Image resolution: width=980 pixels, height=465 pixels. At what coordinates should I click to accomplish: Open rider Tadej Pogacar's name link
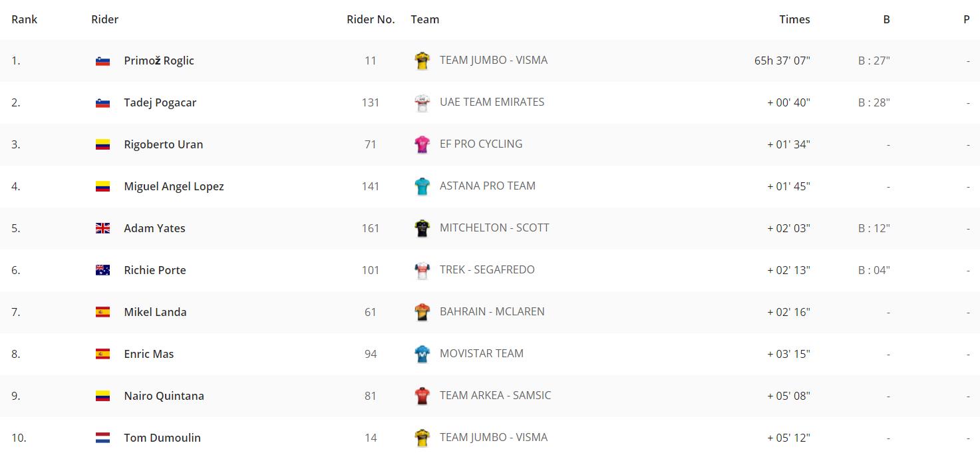pyautogui.click(x=160, y=102)
